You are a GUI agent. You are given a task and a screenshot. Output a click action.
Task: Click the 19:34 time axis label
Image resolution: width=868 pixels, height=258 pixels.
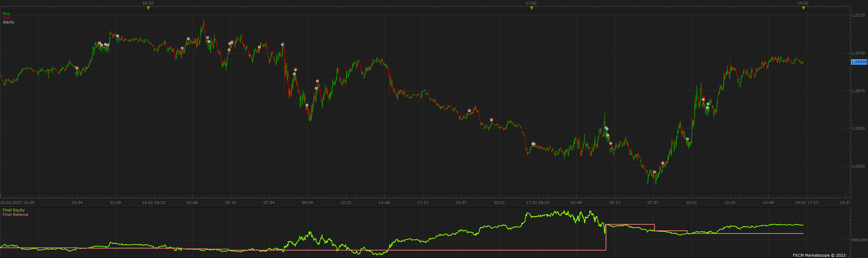pos(77,203)
